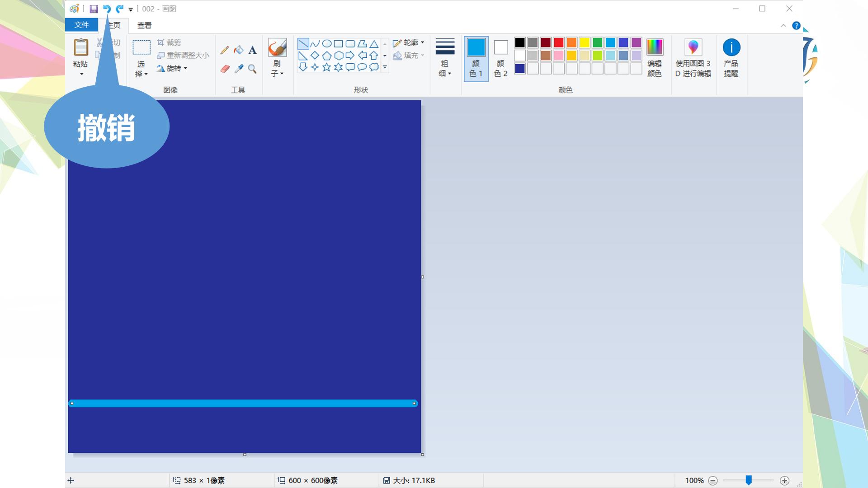Click the light blue line on canvas
868x488 pixels.
coord(243,404)
